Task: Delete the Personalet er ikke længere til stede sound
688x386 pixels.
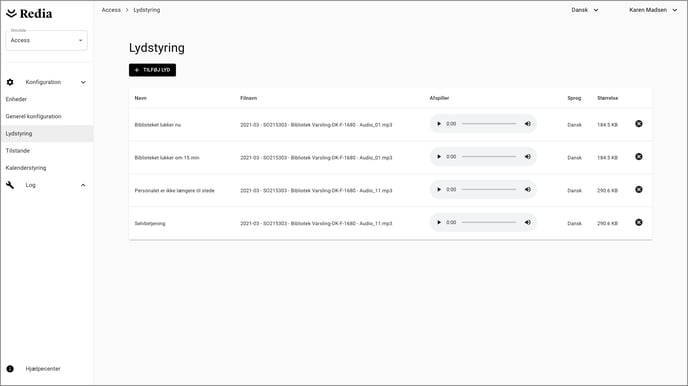Action: 639,190
